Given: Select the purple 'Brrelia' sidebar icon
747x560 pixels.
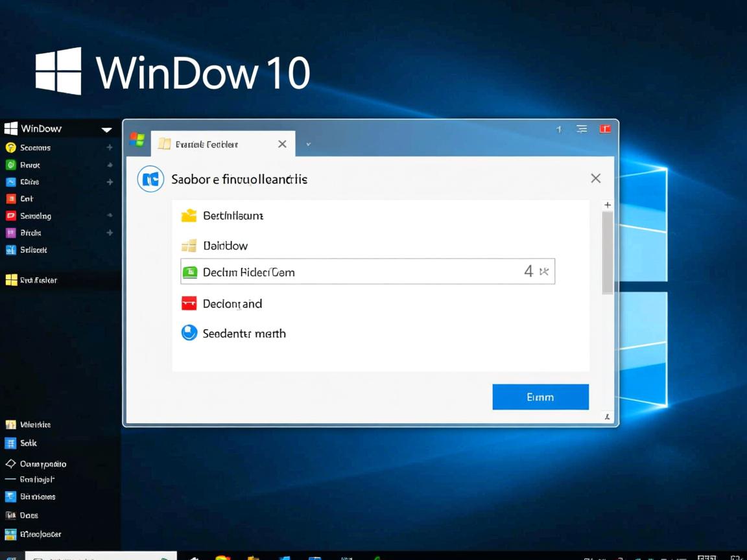Looking at the screenshot, I should tap(10, 233).
